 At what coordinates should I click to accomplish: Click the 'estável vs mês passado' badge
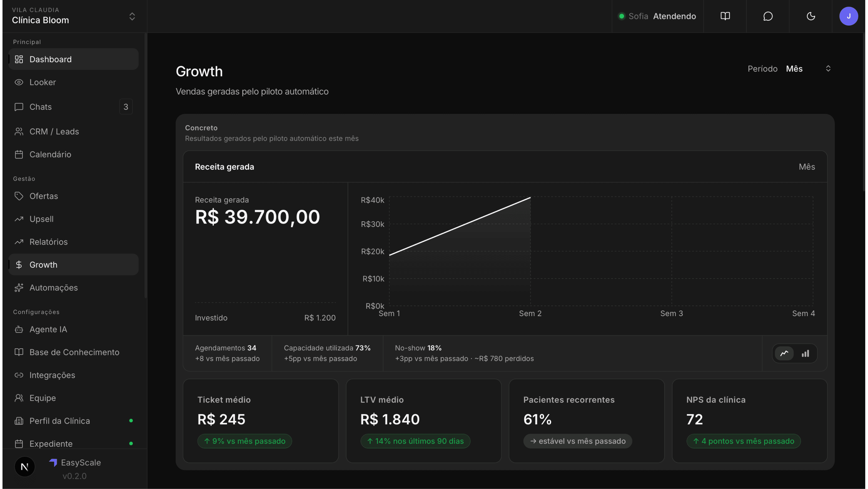point(578,441)
